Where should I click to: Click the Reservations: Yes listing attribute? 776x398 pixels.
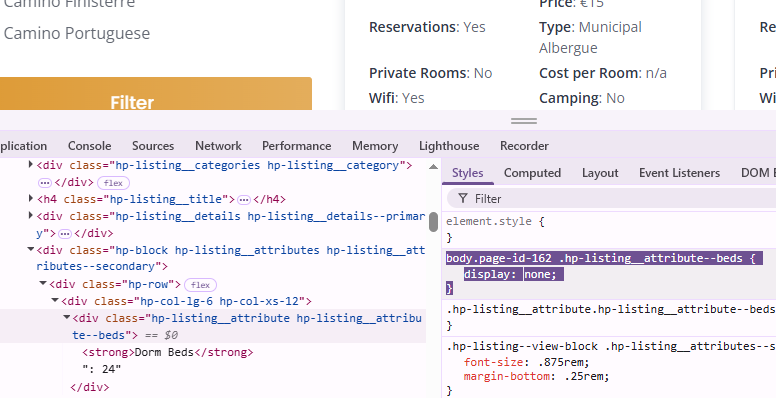(427, 27)
